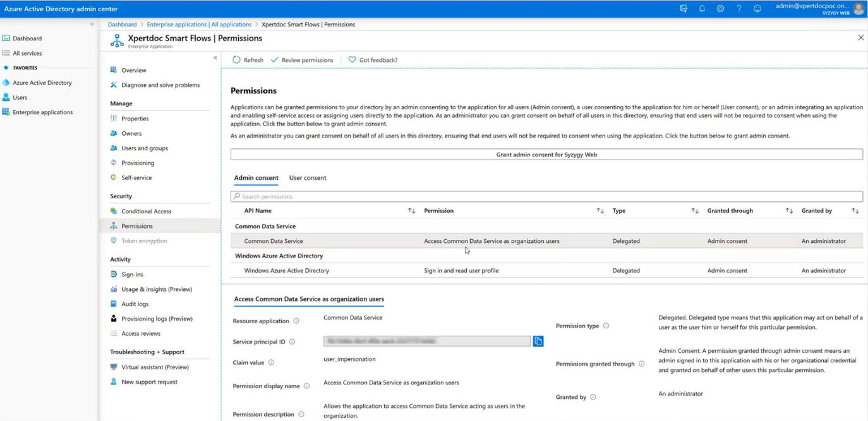
Task: Click the user_impersonation claim value
Action: tap(349, 359)
